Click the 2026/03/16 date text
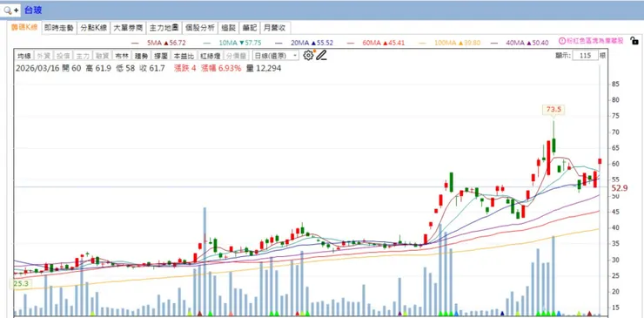This screenshot has width=644, height=318. (x=37, y=68)
